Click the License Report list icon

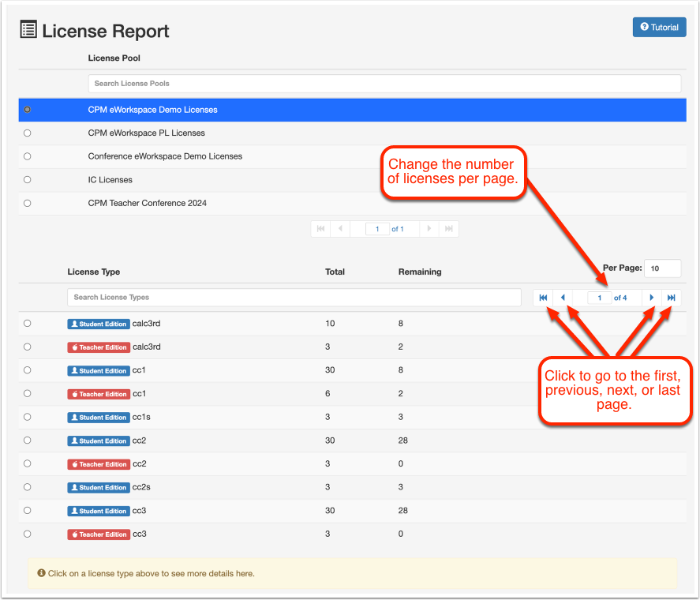28,29
